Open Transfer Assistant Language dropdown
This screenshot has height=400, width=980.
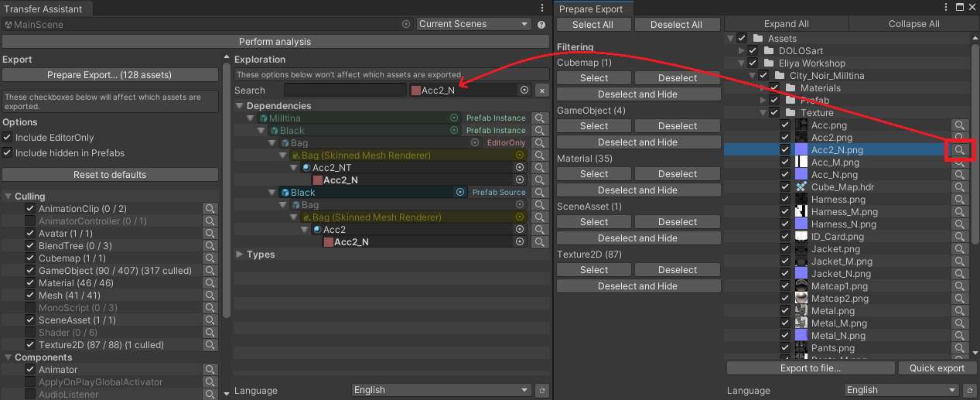[x=441, y=390]
